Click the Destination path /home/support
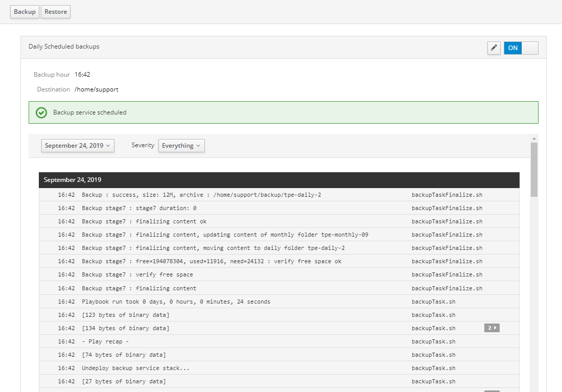This screenshot has height=392, width=562. pyautogui.click(x=96, y=89)
